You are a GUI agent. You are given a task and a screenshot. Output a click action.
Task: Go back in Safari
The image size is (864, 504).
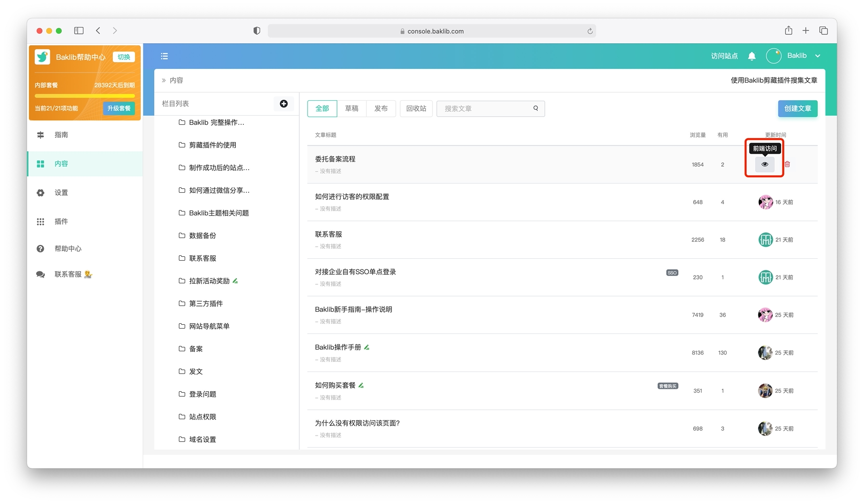click(98, 30)
